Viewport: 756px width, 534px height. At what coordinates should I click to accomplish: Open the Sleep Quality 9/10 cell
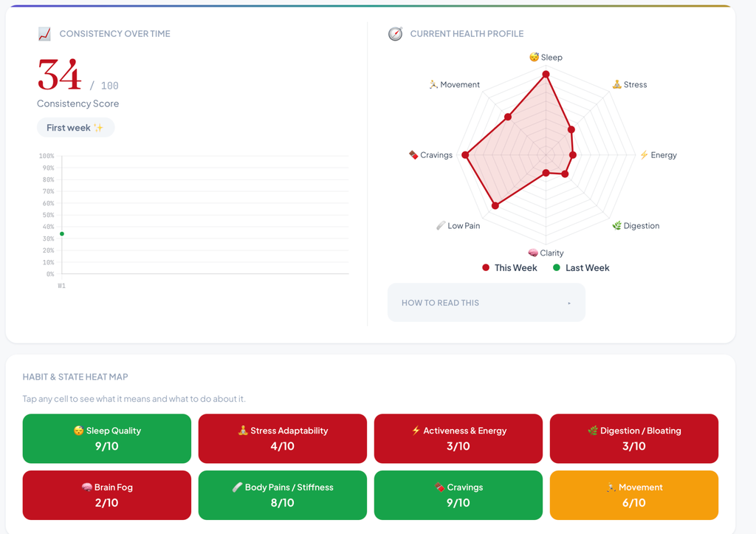tap(106, 439)
